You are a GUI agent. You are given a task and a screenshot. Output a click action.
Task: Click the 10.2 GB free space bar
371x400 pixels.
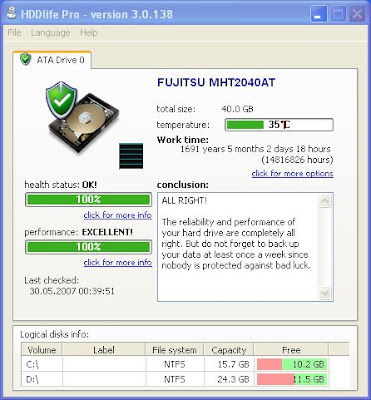pos(292,364)
